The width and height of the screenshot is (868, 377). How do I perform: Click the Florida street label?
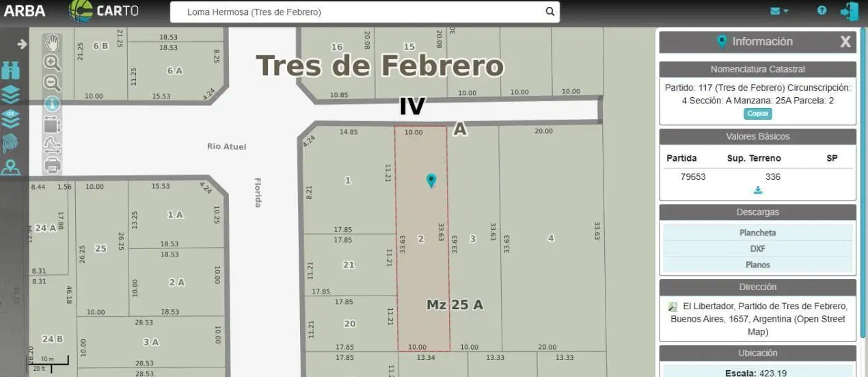(x=258, y=193)
